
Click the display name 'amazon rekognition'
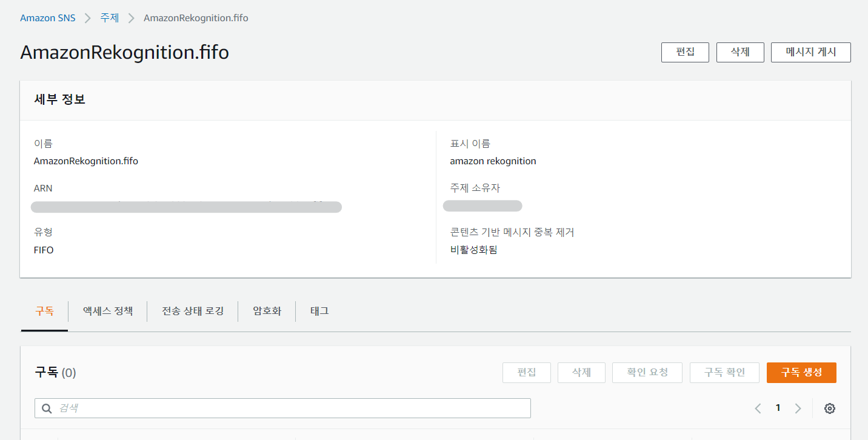(493, 161)
